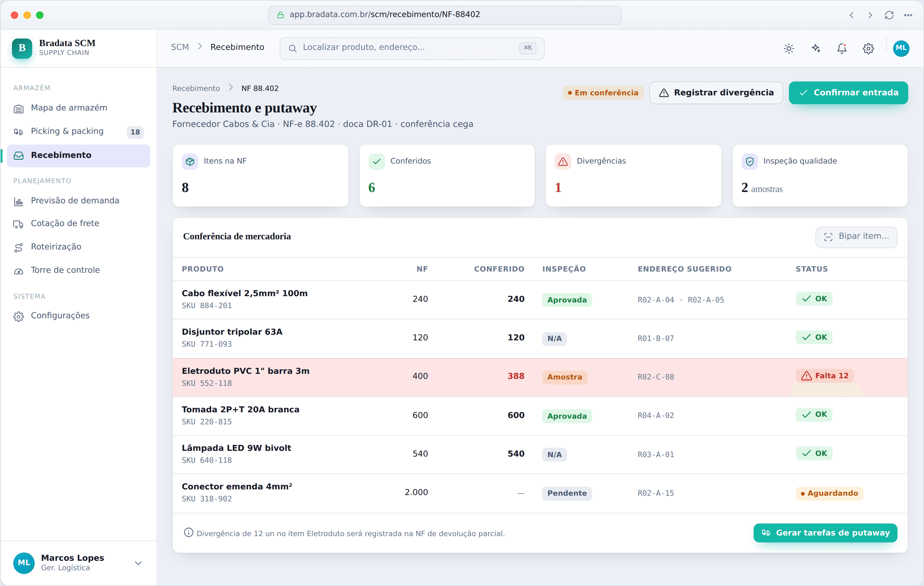Viewport: 924px width, 586px height.
Task: Select Recebimento in sidebar
Action: click(78, 156)
